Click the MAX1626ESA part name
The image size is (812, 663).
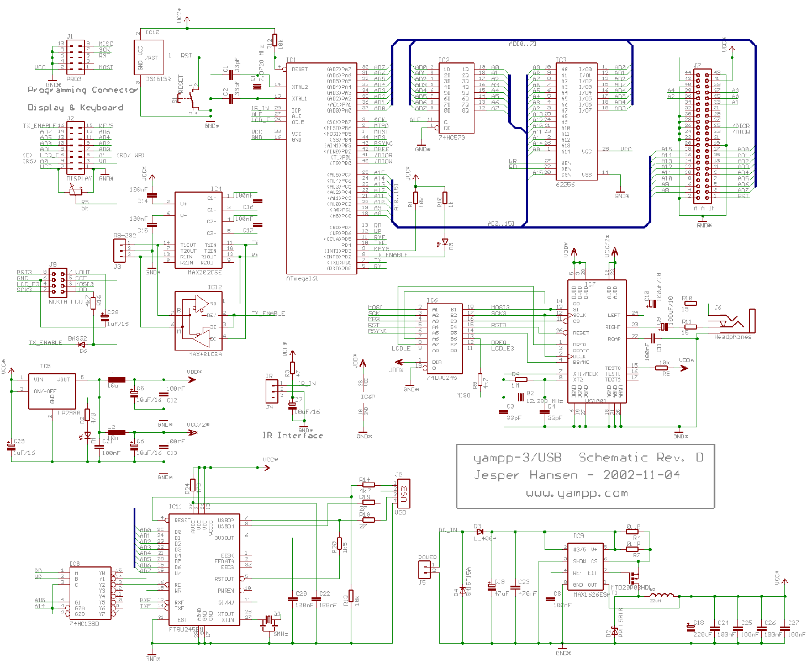click(x=591, y=595)
